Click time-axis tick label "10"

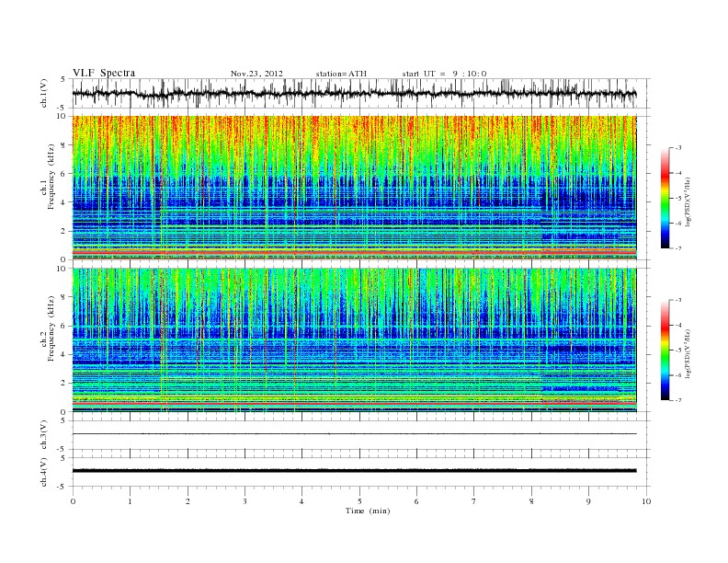[646, 501]
